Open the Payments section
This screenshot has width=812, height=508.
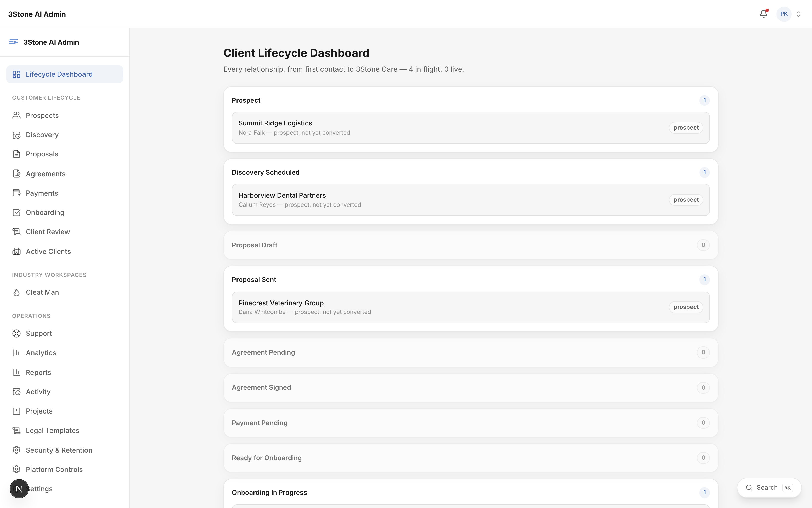[x=64, y=193]
